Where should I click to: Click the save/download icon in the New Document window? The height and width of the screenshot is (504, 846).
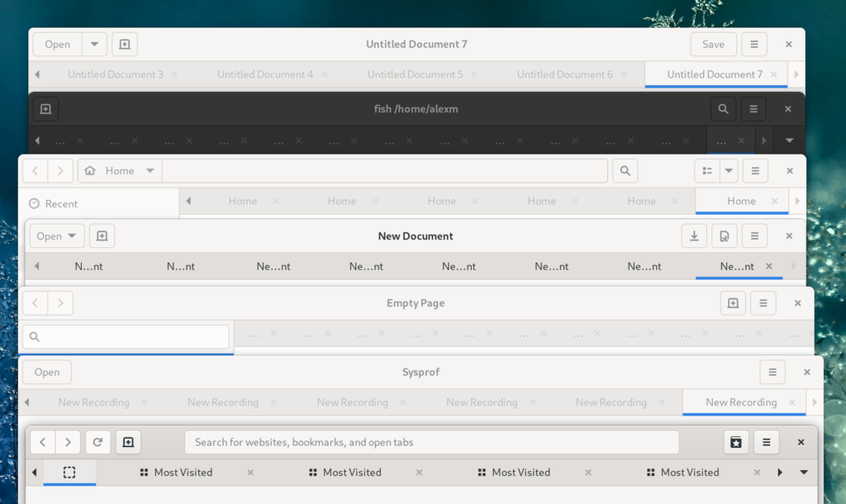694,235
